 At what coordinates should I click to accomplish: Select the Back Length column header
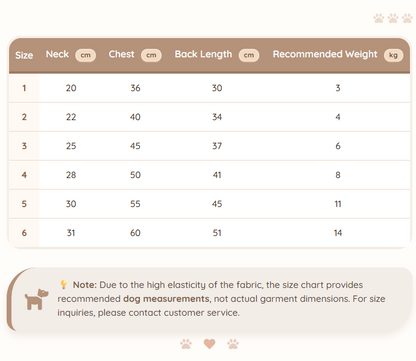[x=203, y=54]
